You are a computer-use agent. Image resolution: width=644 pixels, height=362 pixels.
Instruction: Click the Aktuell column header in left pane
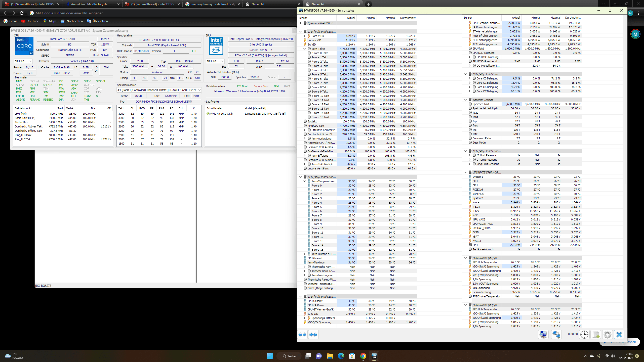click(x=346, y=18)
